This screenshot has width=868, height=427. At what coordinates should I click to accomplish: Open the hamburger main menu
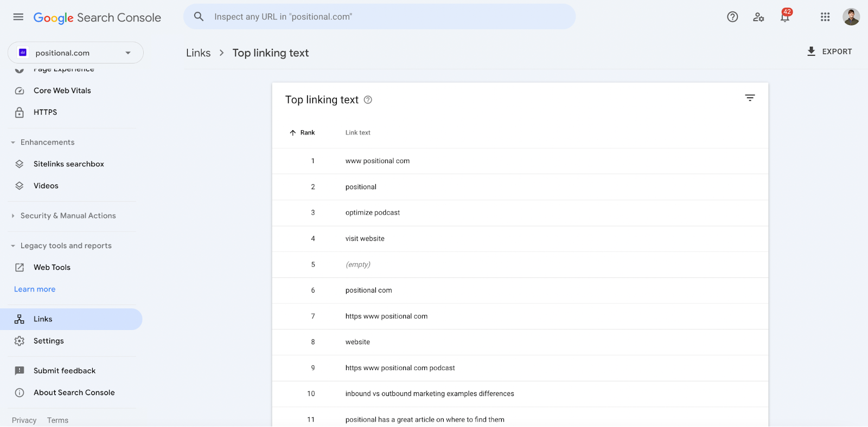point(18,17)
